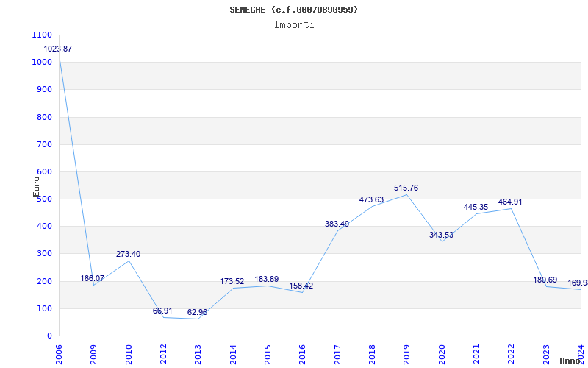588x368 pixels.
Task: Click x-axis year 2013
Action: coord(198,355)
